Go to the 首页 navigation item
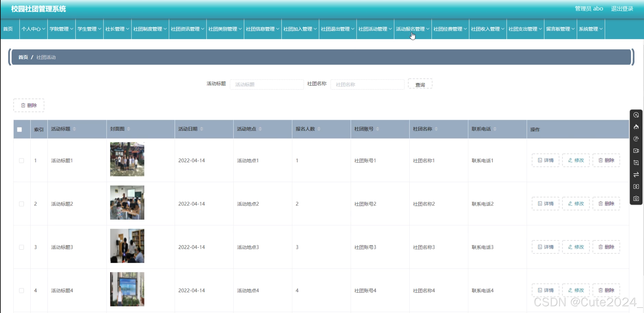Image resolution: width=644 pixels, height=313 pixels. point(8,29)
